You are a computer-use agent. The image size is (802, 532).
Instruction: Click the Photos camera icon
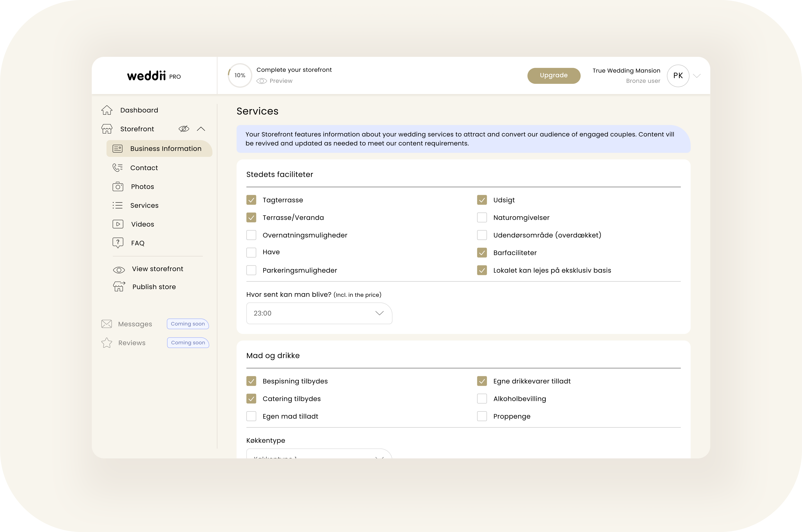(x=118, y=187)
